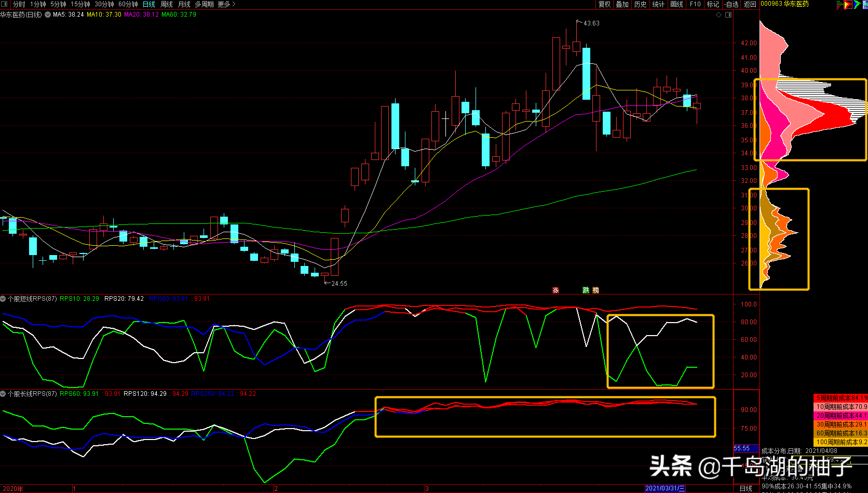
Task: Switch to 月线 monthly chart
Action: pos(184,4)
